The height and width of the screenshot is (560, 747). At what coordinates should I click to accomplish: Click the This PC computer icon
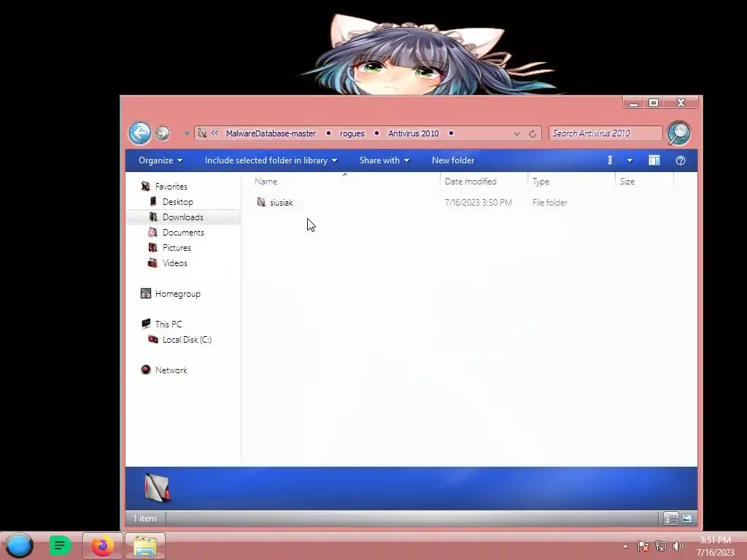[146, 324]
